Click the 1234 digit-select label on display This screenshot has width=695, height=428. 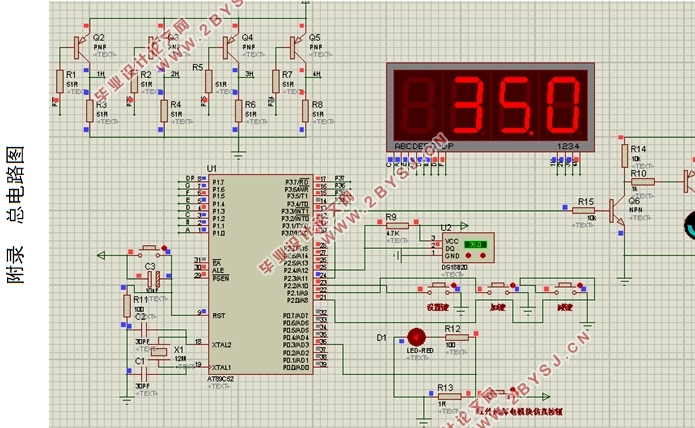click(568, 146)
